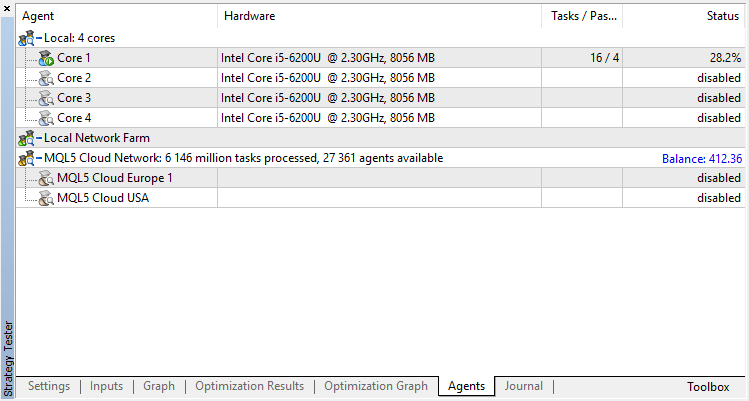The width and height of the screenshot is (749, 401).
Task: Click the MQL5 Cloud USA agent icon
Action: (46, 198)
